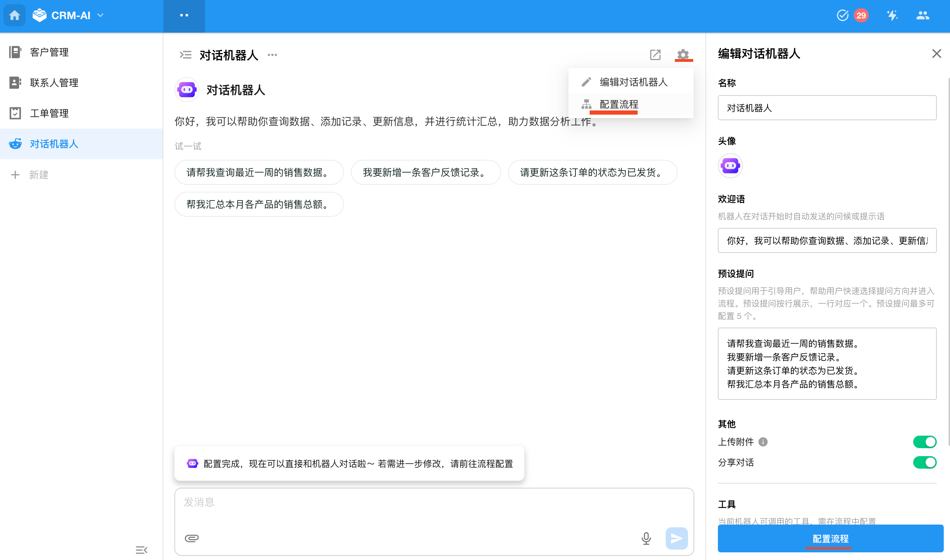Click the info icon beside 上传附件
The image size is (950, 560).
763,442
